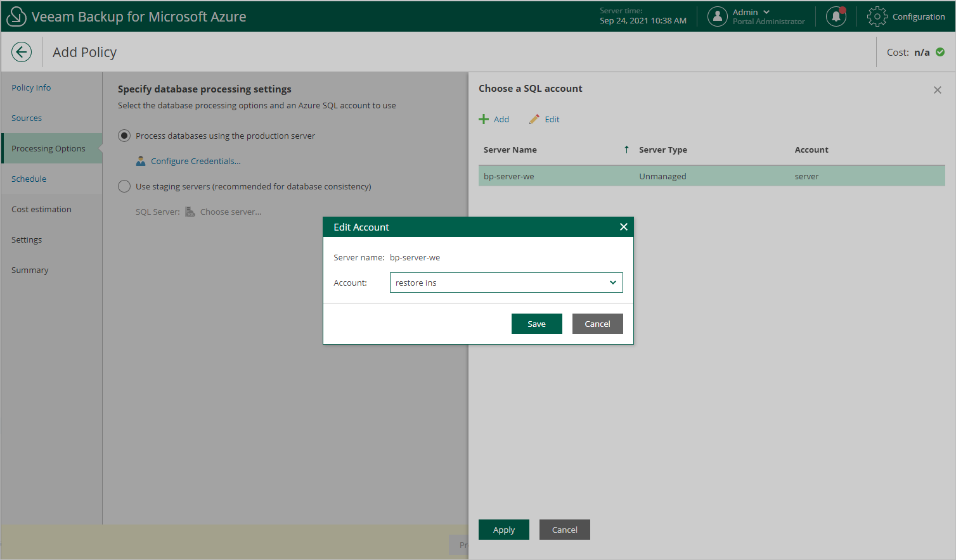Sort by Account column header
The width and height of the screenshot is (956, 560).
(811, 150)
